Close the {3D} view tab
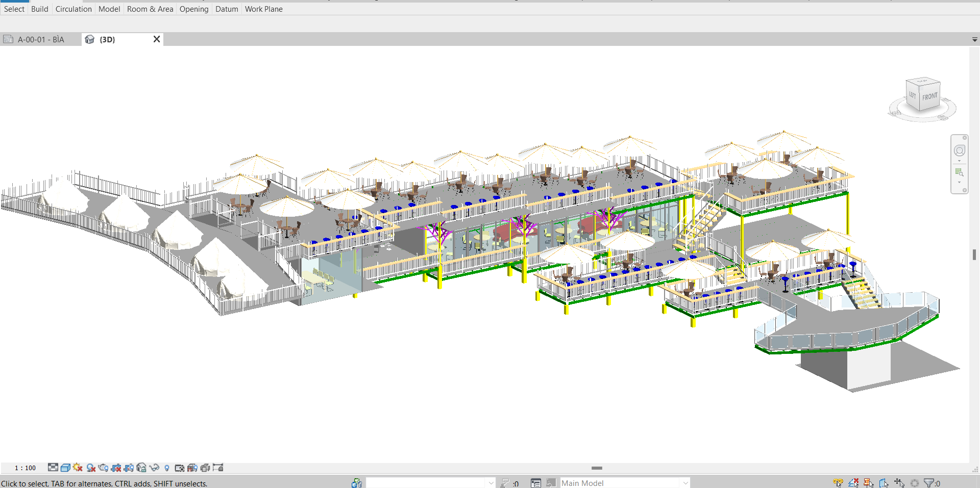 point(157,39)
